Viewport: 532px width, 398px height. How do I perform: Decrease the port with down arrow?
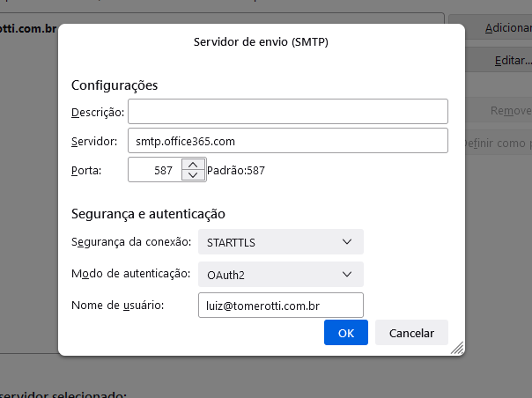tap(193, 175)
